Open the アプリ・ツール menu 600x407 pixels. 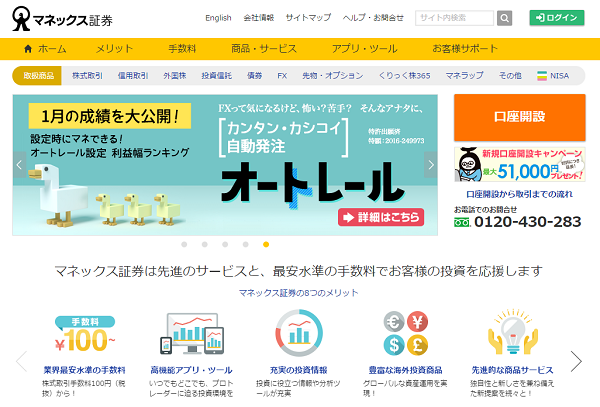tap(364, 49)
